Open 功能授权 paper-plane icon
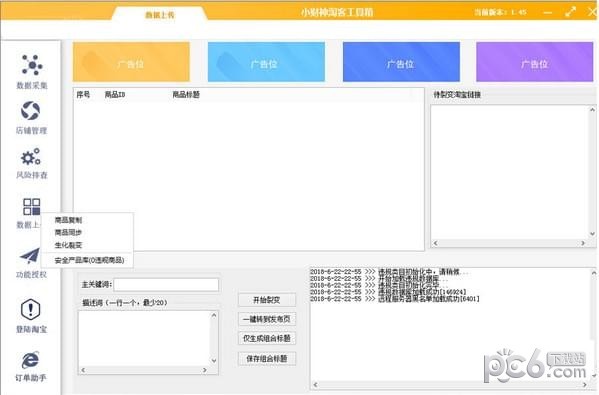The image size is (599, 395). click(x=30, y=256)
